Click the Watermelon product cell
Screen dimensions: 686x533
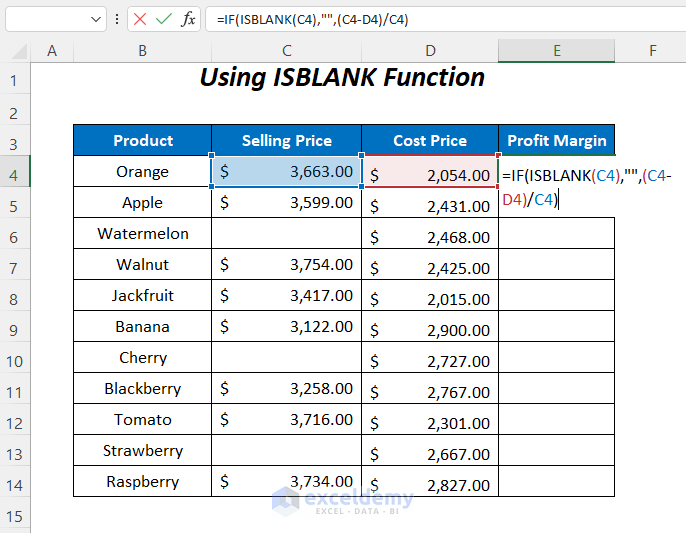click(143, 233)
